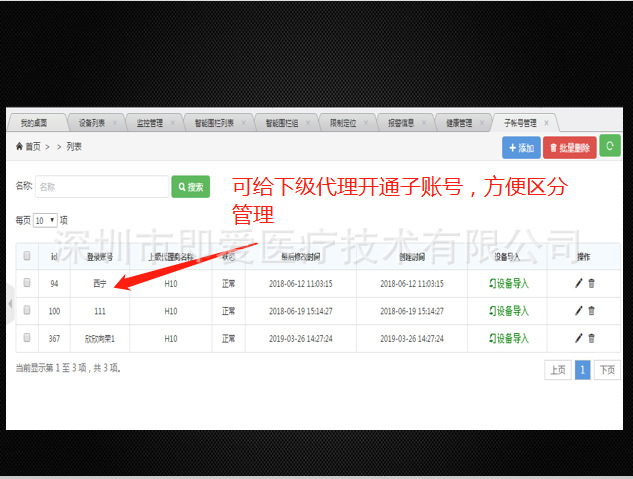Click the red 批量删除 button

[x=570, y=148]
